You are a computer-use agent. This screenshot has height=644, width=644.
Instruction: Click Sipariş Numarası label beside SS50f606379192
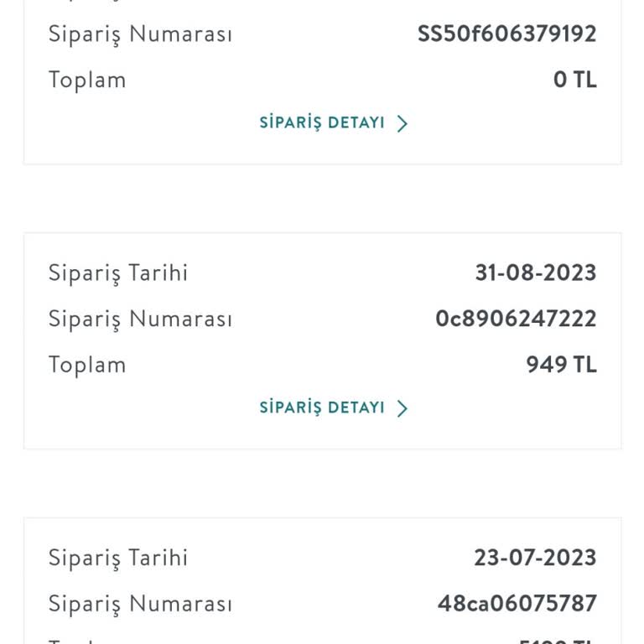[140, 34]
